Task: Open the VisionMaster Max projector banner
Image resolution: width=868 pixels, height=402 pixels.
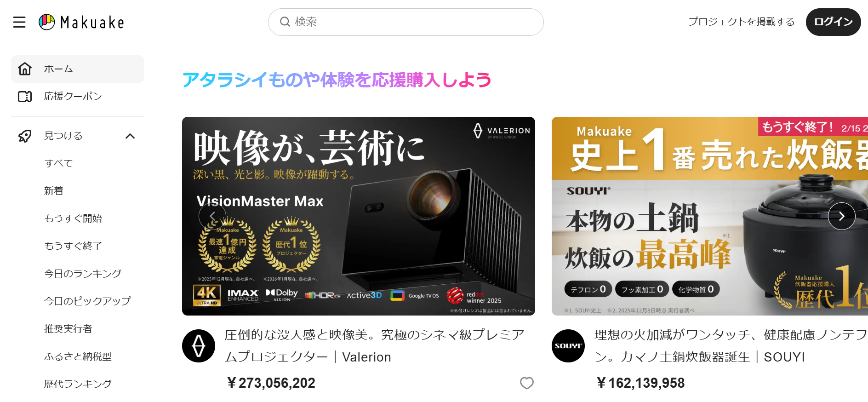Action: click(359, 216)
